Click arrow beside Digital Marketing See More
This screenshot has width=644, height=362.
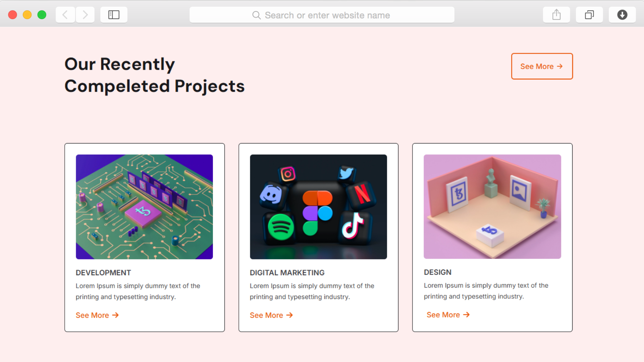pos(289,315)
